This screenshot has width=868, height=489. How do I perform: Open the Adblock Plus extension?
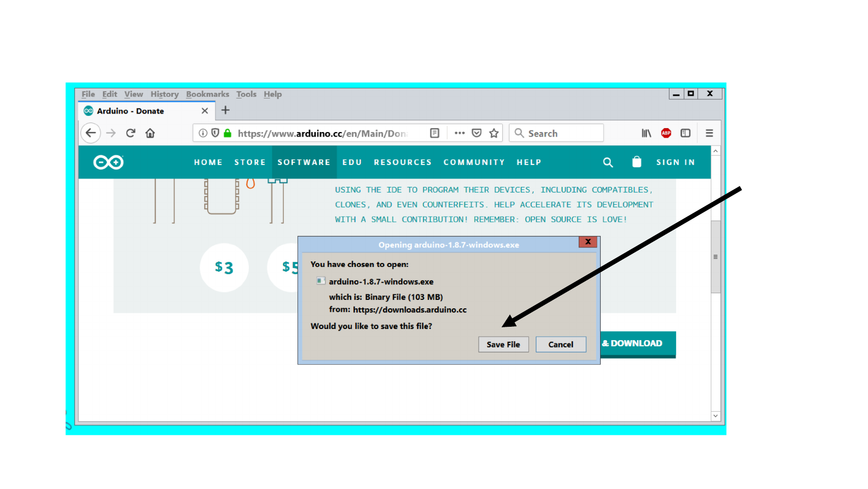coord(666,133)
